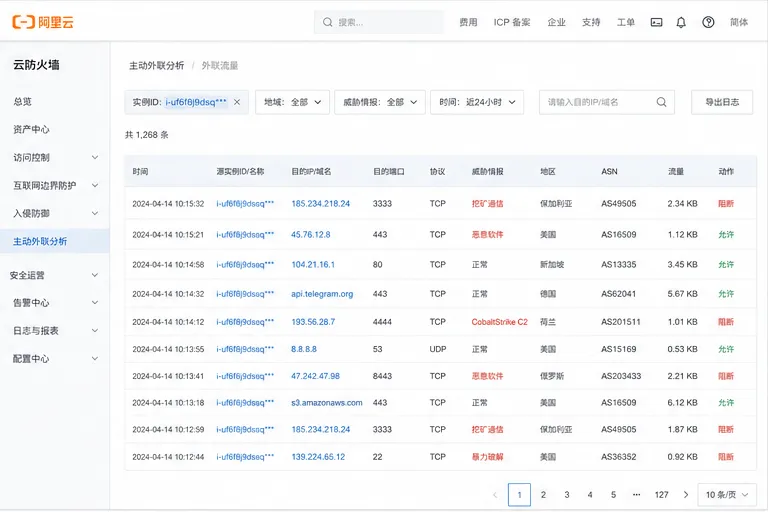Open destination api.telegram.org
The image size is (768, 512).
(x=322, y=294)
